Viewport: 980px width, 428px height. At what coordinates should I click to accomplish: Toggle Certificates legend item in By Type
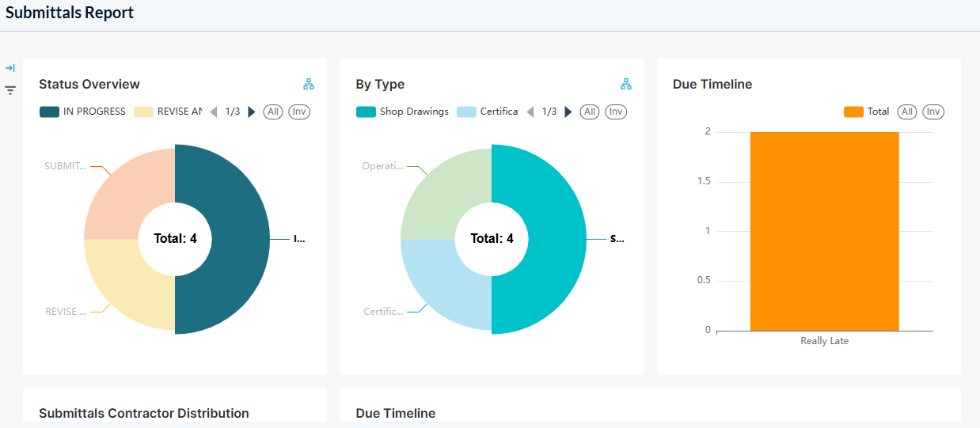(x=488, y=112)
